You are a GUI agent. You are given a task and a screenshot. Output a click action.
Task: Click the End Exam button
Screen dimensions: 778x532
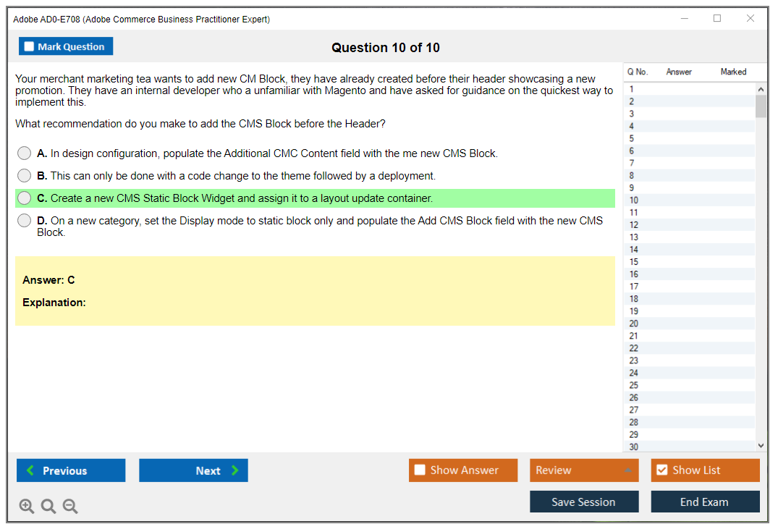point(705,502)
